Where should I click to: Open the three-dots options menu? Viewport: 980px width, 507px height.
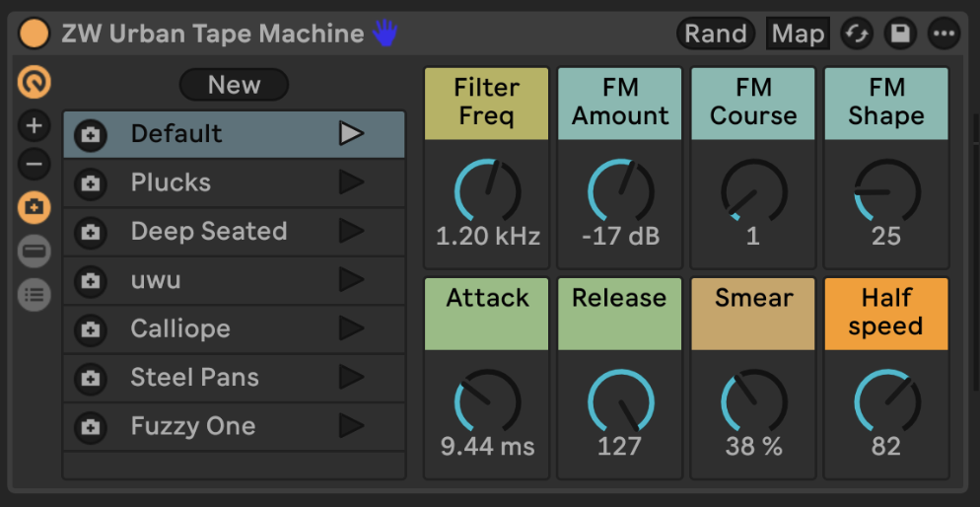[x=944, y=34]
